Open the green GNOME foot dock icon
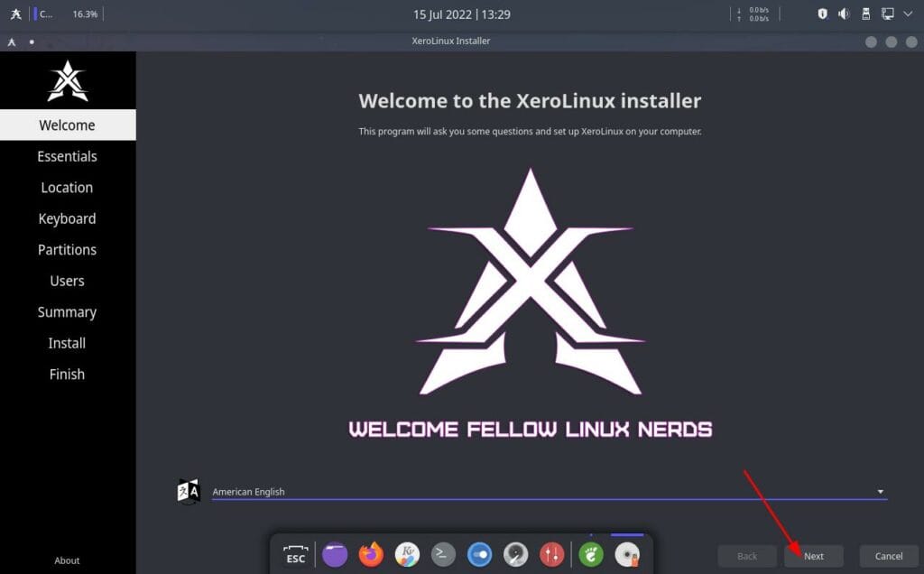 coord(591,554)
